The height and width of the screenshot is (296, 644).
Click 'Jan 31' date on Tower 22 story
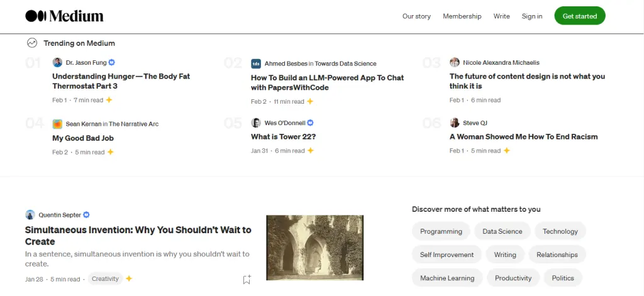(x=259, y=151)
